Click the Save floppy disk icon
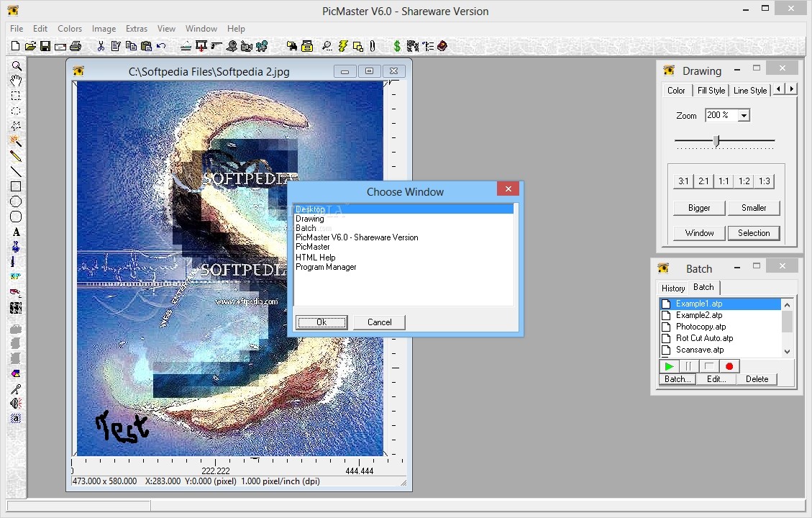The image size is (812, 518). click(x=45, y=46)
